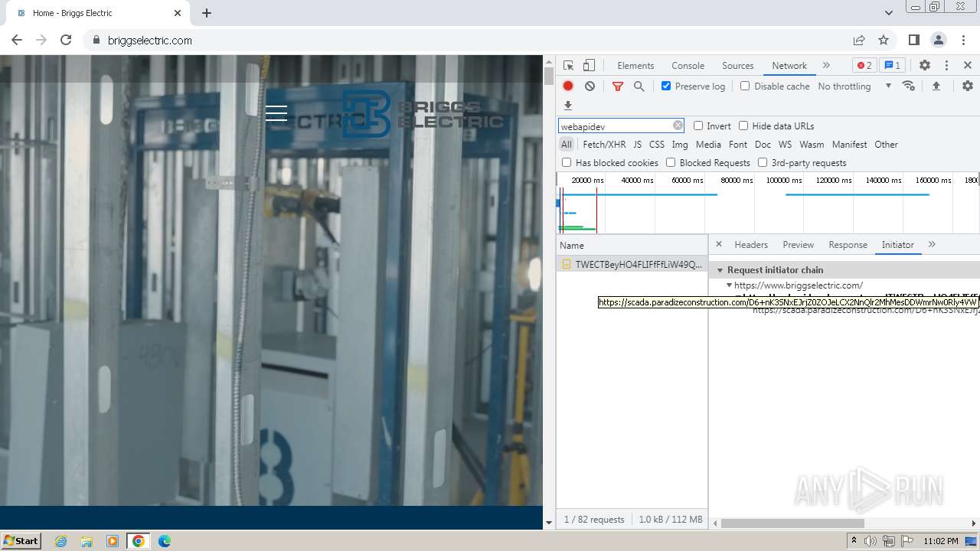Open network conditions wifi icon
The width and height of the screenshot is (980, 551).
pos(909,86)
